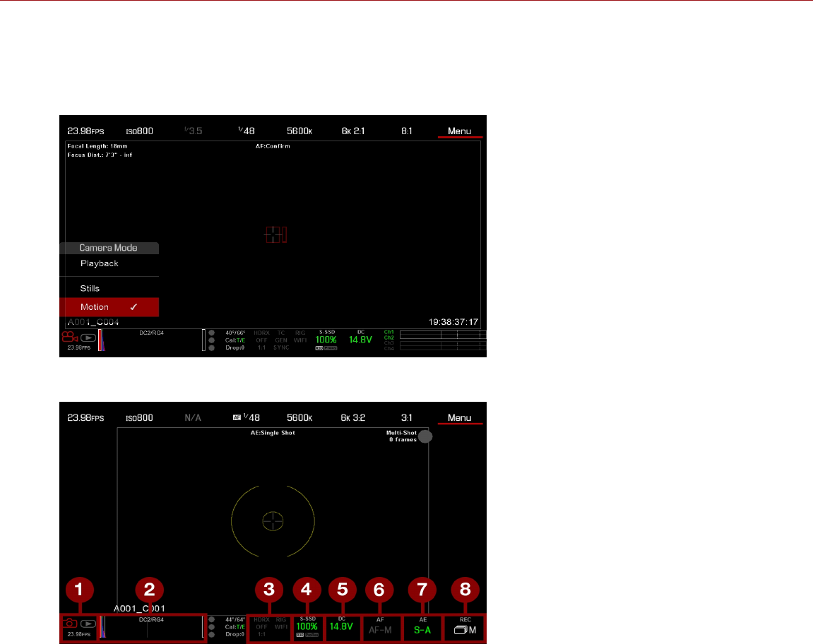Open Menu on the Stills mode screen

[x=459, y=418]
